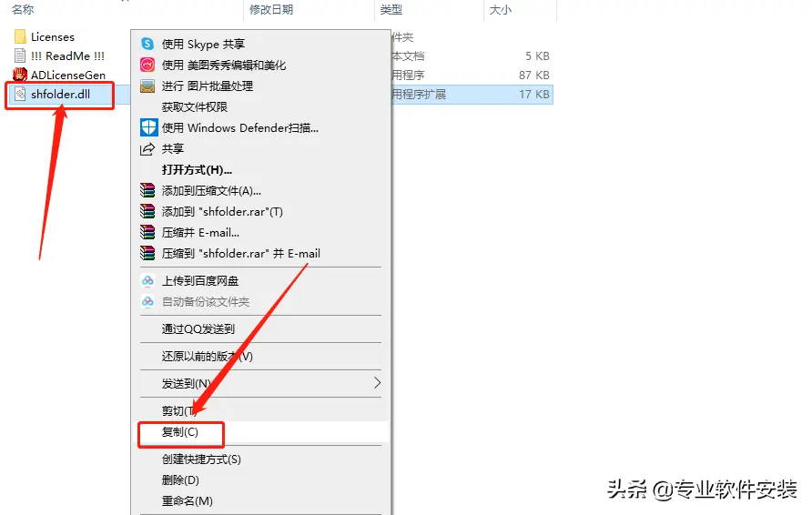This screenshot has width=812, height=515.
Task: Click WinRAR icon beside 添加到压缩文件(A)
Action: (x=147, y=190)
